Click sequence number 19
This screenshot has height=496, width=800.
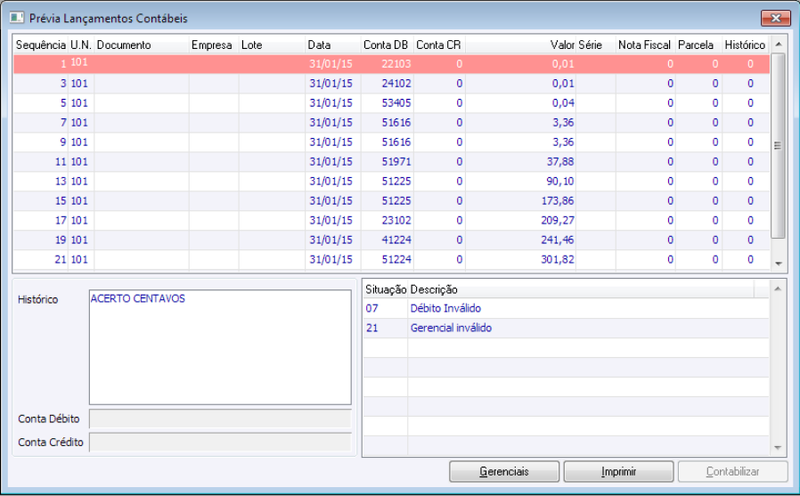click(x=60, y=240)
